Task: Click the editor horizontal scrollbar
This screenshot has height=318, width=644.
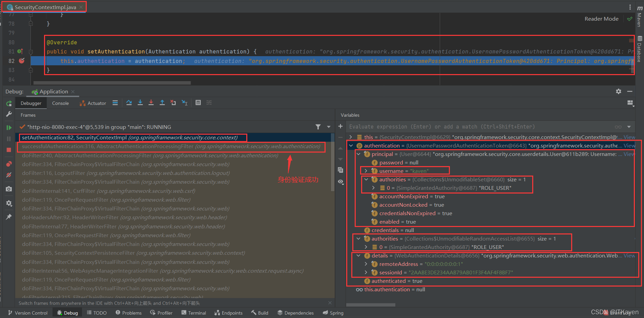Action: pos(112,83)
